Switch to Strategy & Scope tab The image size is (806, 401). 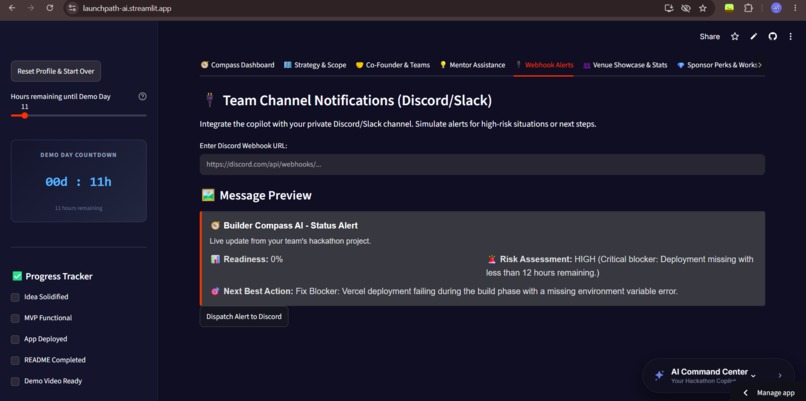click(315, 65)
